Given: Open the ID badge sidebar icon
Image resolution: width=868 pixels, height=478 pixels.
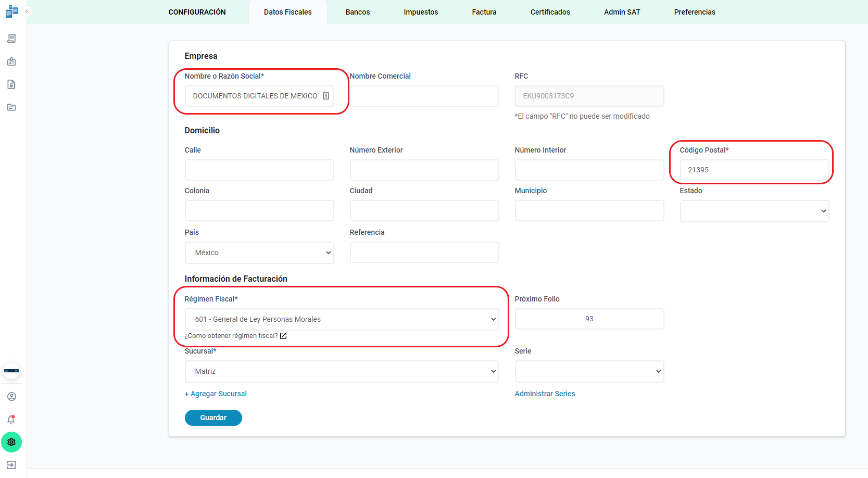Looking at the screenshot, I should click(x=11, y=61).
